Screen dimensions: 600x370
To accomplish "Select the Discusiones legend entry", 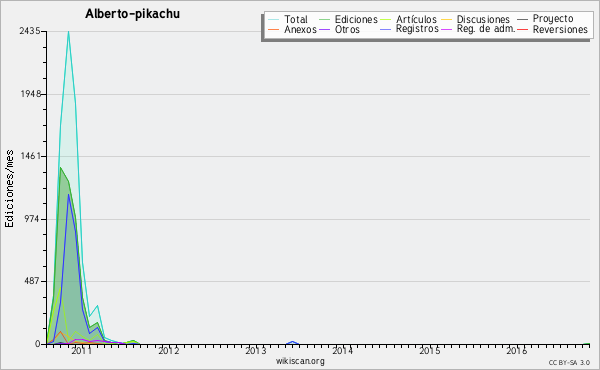I will (483, 19).
